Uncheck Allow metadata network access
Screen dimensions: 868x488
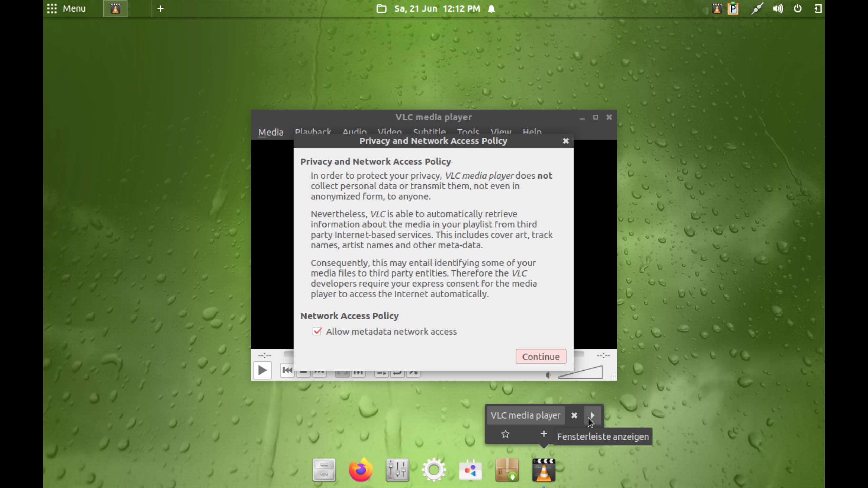tap(317, 331)
